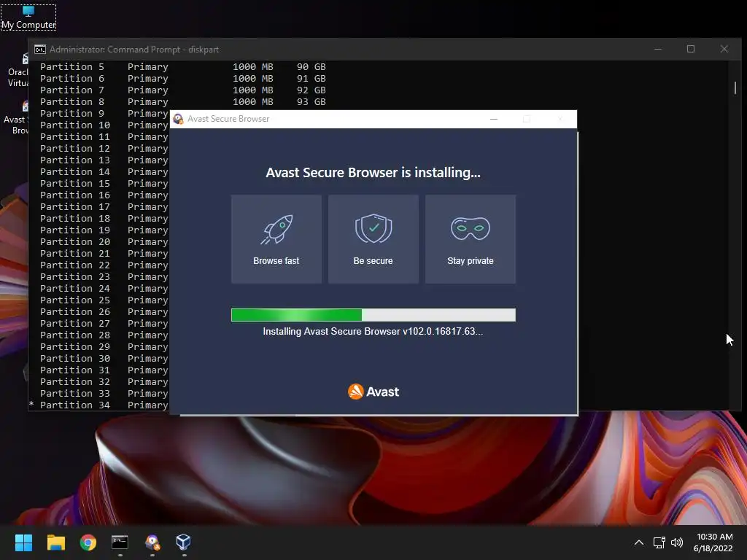Screen dimensions: 747x560
Task: Click the '90 GB' offset value
Action: 311,66
